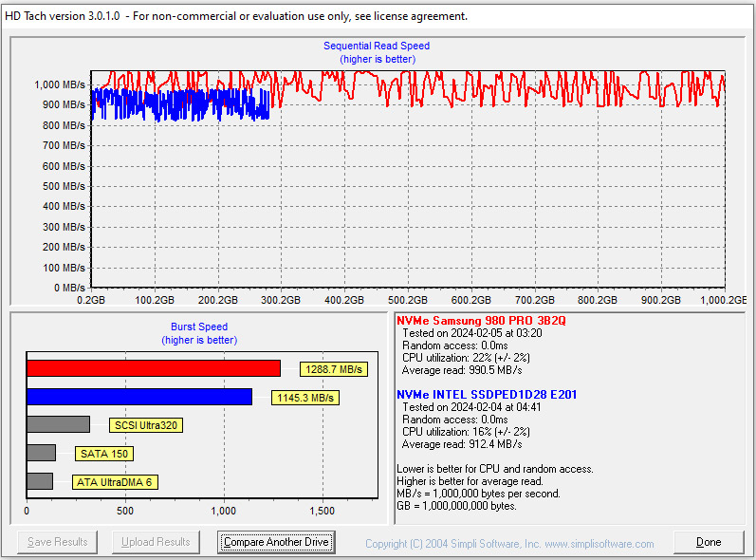Click the red Samsung burst speed bar

pyautogui.click(x=153, y=368)
